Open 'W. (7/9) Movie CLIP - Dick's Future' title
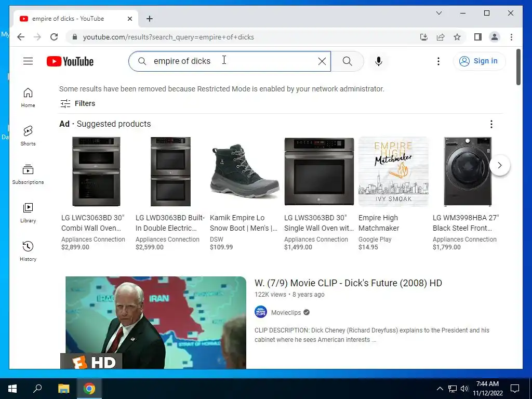532x399 pixels. pos(348,283)
